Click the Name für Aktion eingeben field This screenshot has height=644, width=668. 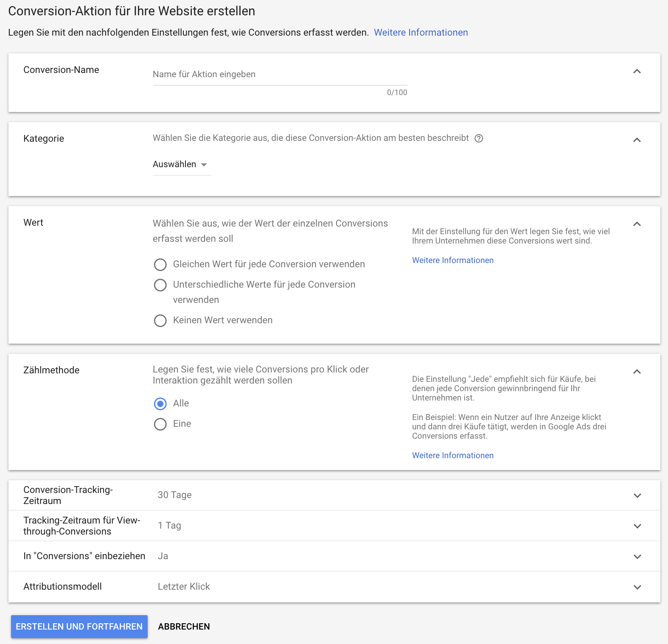(x=280, y=75)
